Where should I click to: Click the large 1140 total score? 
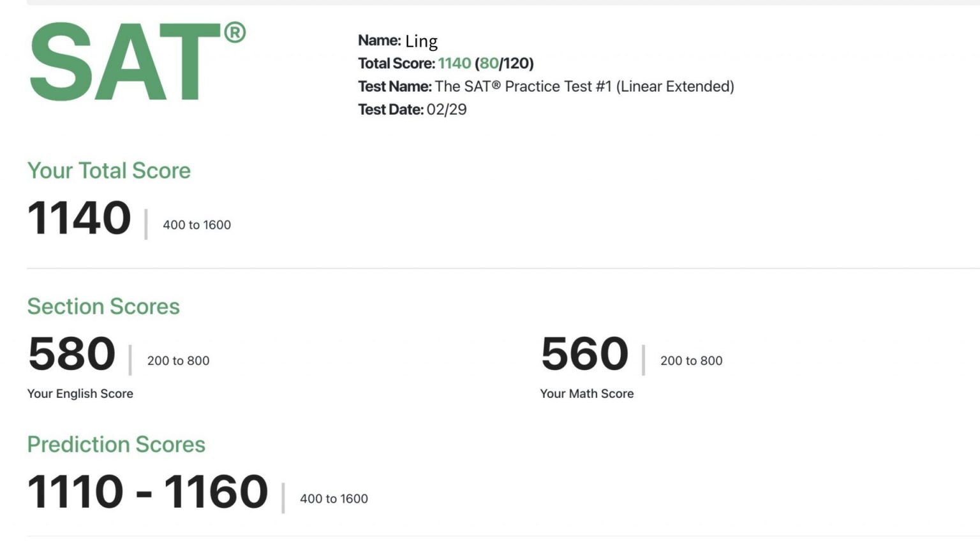coord(79,218)
